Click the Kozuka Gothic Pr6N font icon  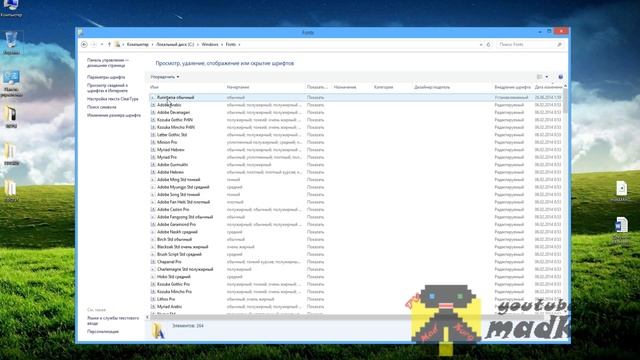[153, 120]
